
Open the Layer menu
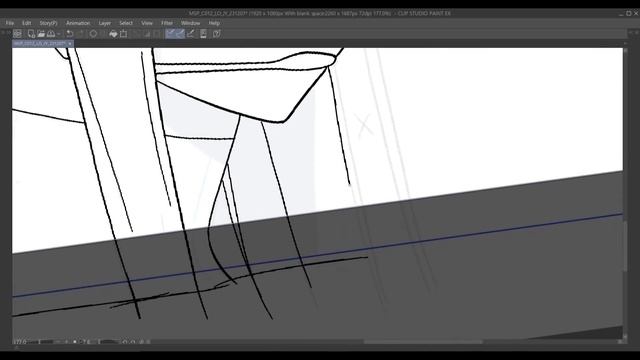coord(105,23)
